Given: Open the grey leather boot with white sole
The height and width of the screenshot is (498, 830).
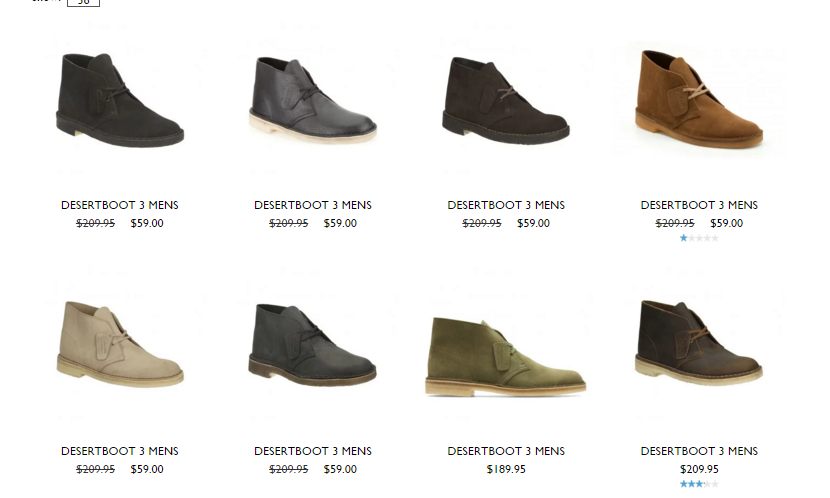Looking at the screenshot, I should pyautogui.click(x=313, y=100).
